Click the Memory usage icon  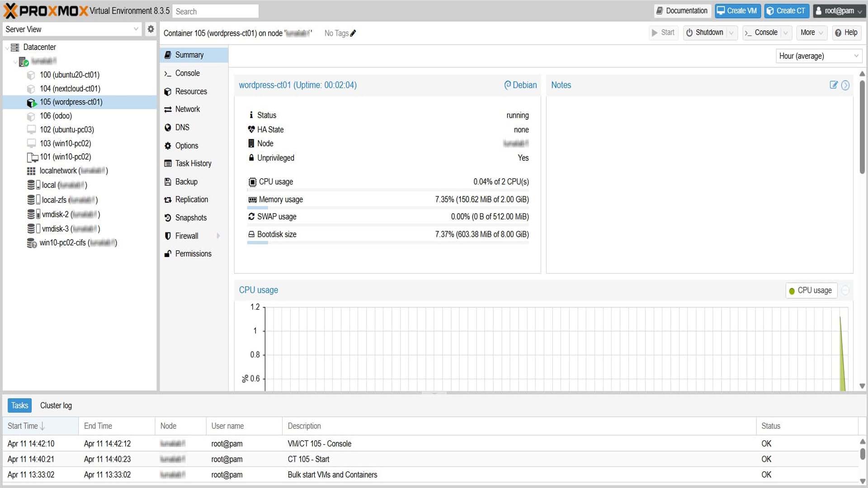click(252, 200)
